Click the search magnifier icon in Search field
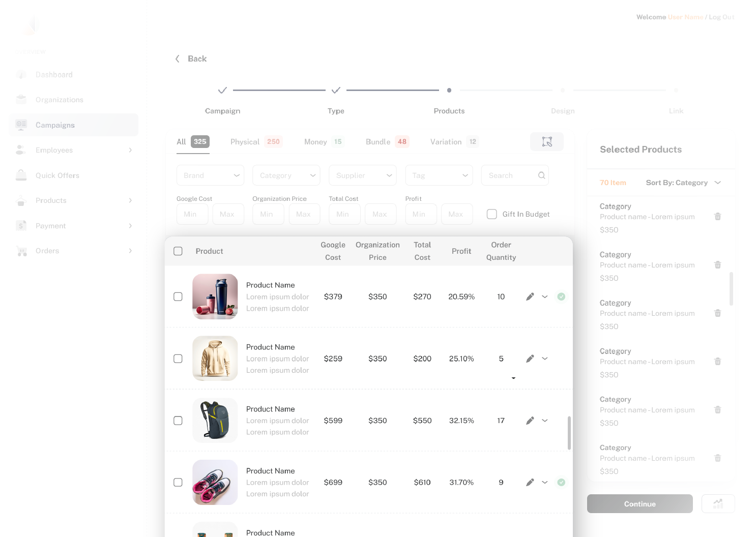 click(x=542, y=175)
